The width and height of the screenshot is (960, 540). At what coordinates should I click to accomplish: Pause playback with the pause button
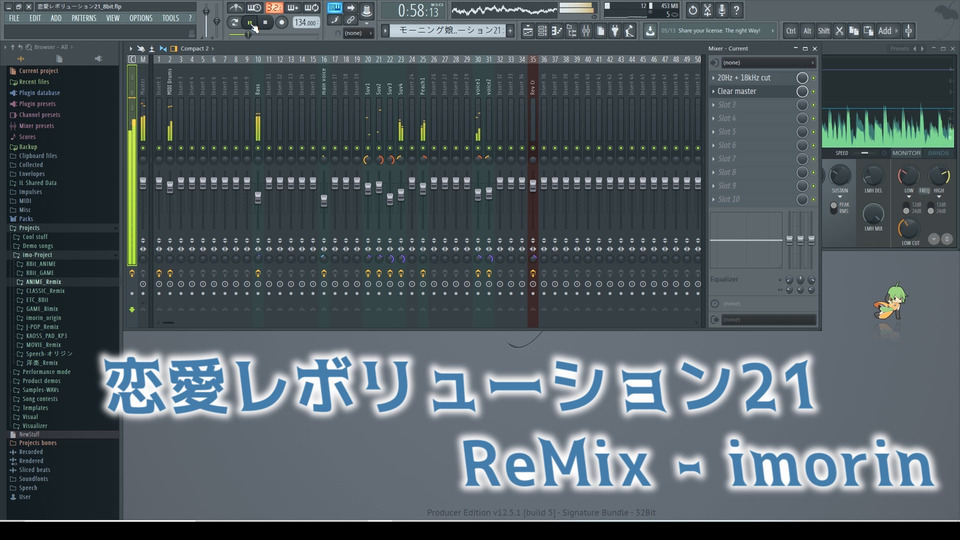point(249,23)
